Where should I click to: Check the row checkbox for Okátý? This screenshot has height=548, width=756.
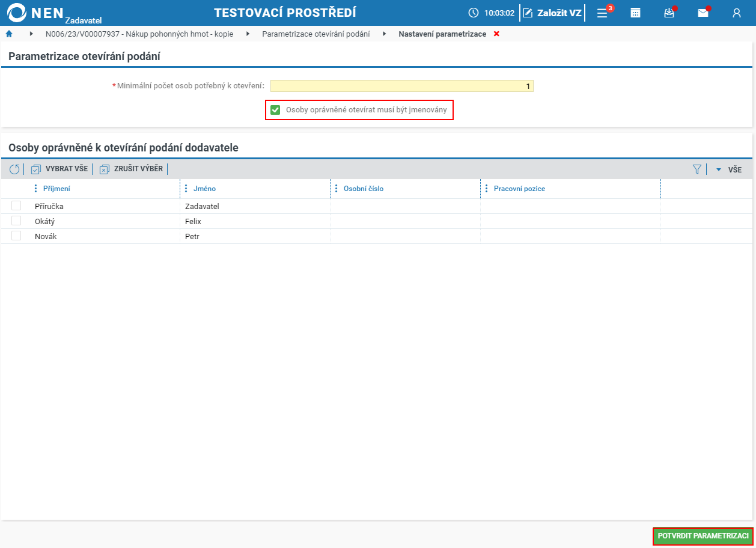click(16, 221)
